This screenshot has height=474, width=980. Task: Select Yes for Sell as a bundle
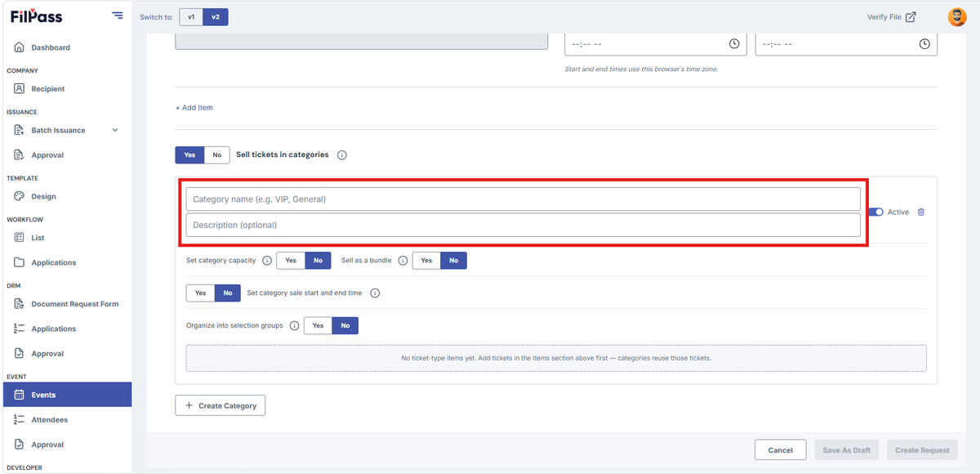point(426,261)
